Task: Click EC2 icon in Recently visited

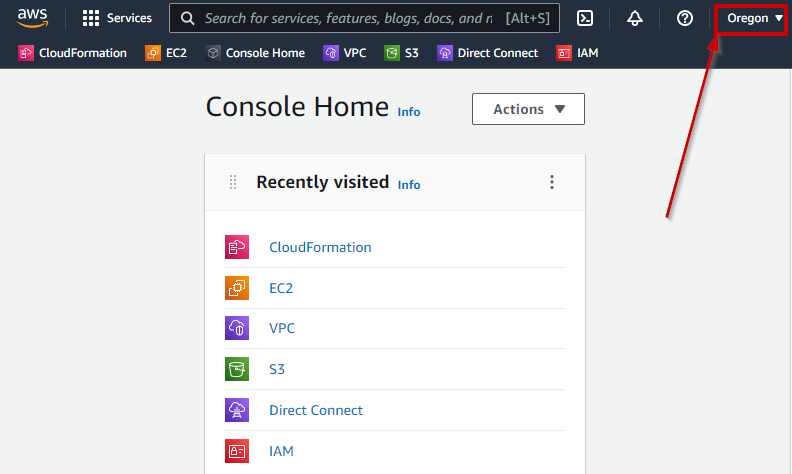Action: pyautogui.click(x=237, y=288)
